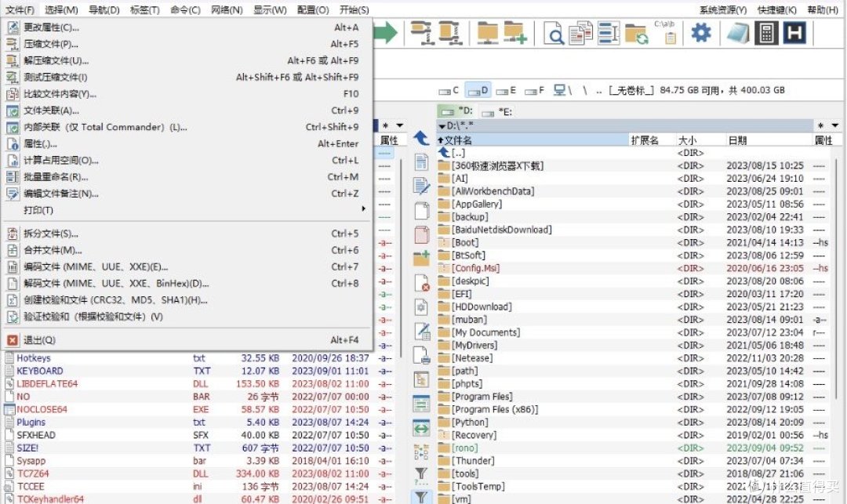Click the calculator toolbar icon
This screenshot has width=847, height=504.
pyautogui.click(x=765, y=33)
